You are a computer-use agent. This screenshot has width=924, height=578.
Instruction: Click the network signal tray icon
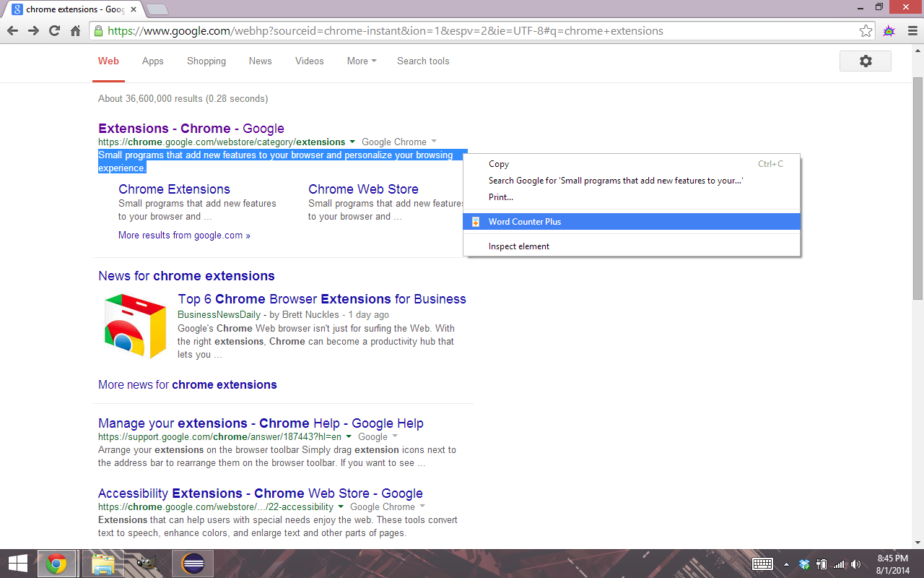coord(839,564)
